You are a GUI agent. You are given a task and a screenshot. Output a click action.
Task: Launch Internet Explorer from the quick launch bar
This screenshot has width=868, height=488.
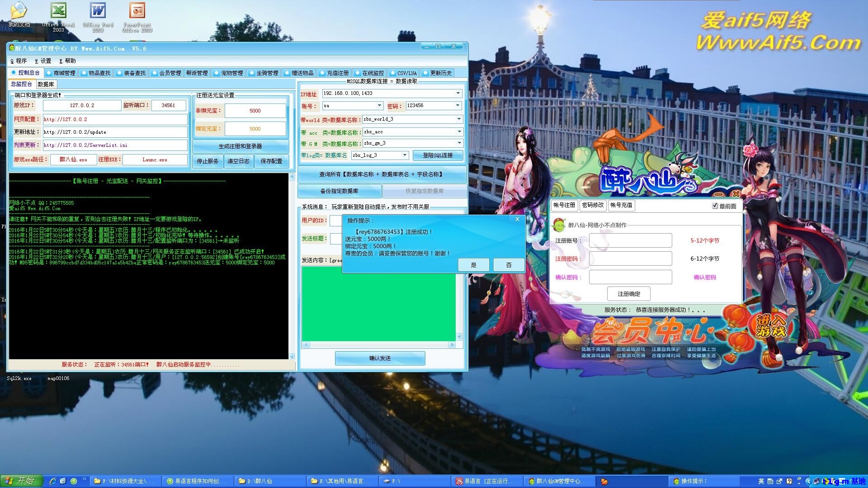pos(53,481)
